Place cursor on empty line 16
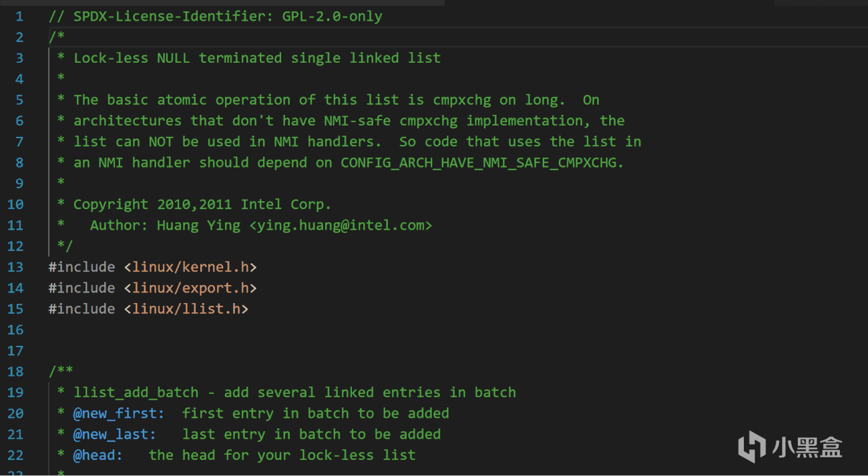This screenshot has height=476, width=868. 200,330
